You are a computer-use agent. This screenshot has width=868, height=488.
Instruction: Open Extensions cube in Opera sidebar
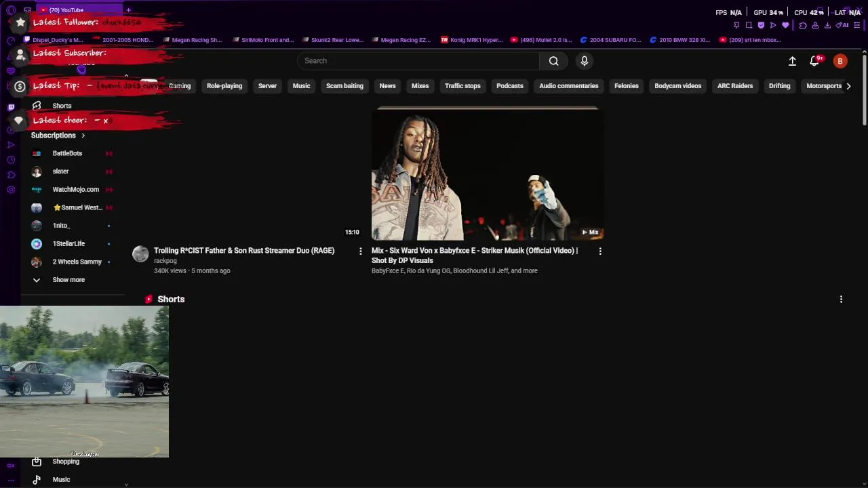(x=11, y=175)
